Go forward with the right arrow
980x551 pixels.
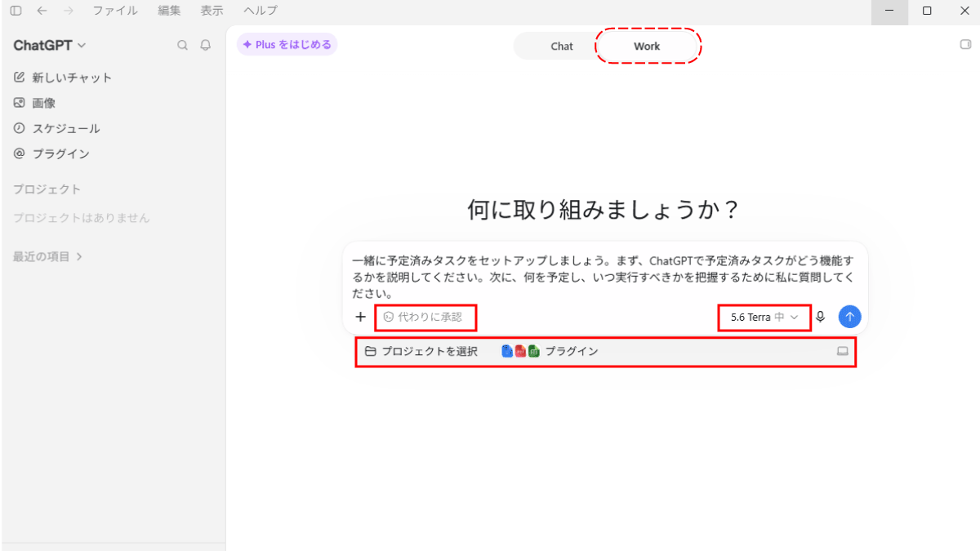click(x=69, y=11)
